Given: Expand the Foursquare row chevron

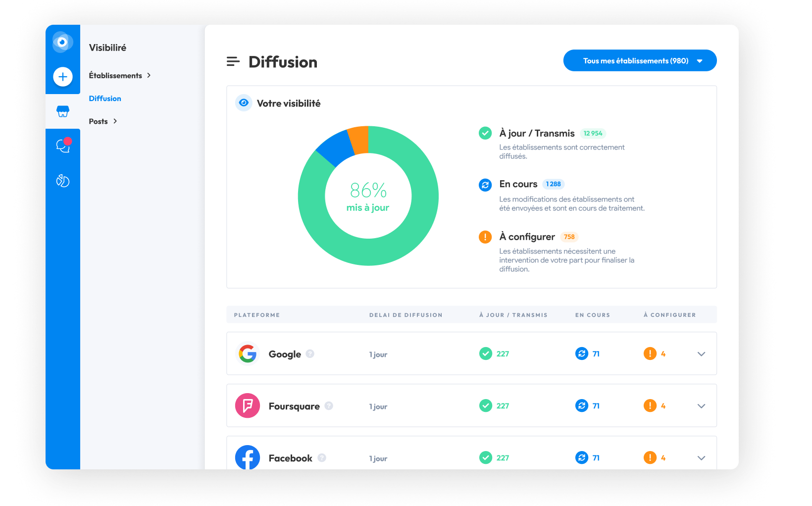Looking at the screenshot, I should click(701, 406).
